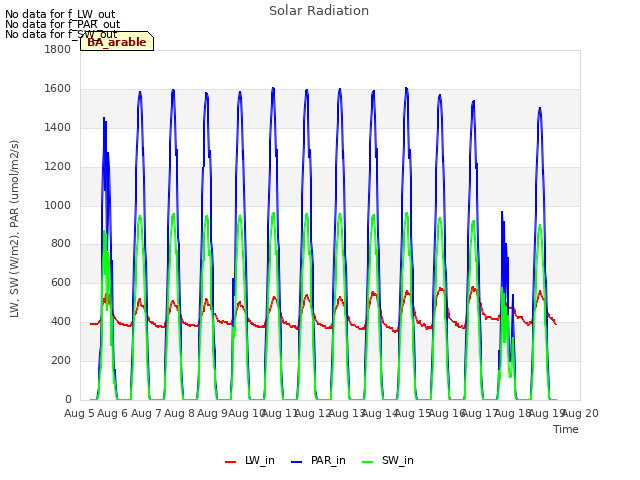
Task: Click the y-axis title LW, SW, PAR
Action: click(x=14, y=229)
